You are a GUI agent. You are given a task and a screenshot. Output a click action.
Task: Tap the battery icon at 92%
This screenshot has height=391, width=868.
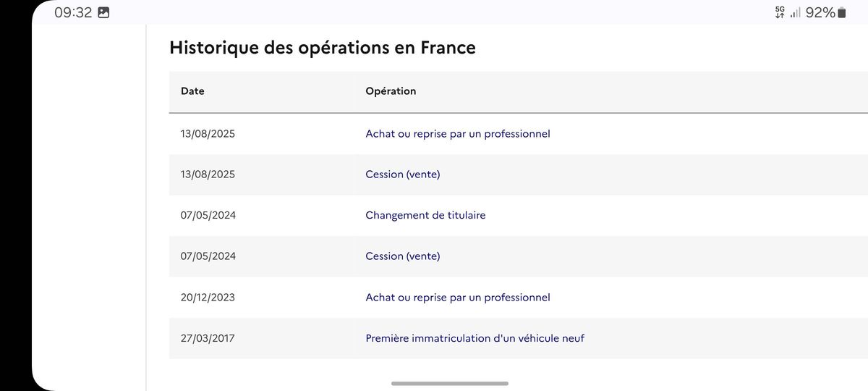point(841,12)
